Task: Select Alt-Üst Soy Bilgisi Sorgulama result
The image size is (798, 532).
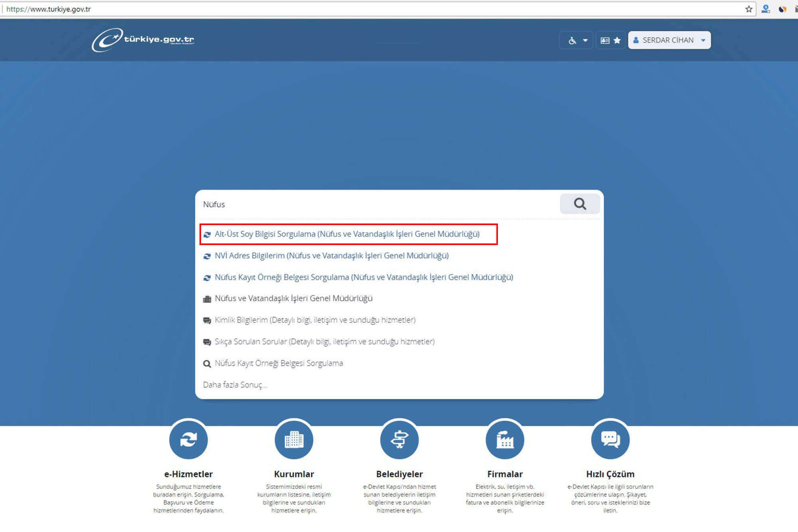Action: point(347,234)
